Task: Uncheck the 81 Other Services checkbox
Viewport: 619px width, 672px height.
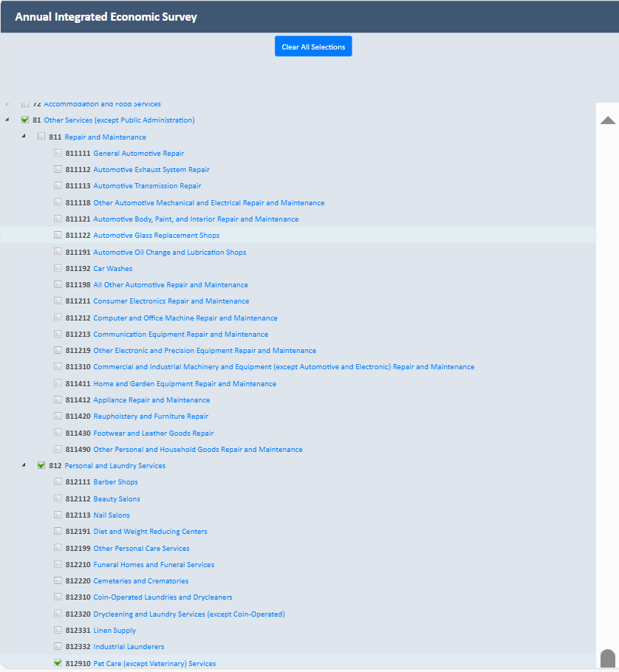Action: [x=25, y=120]
